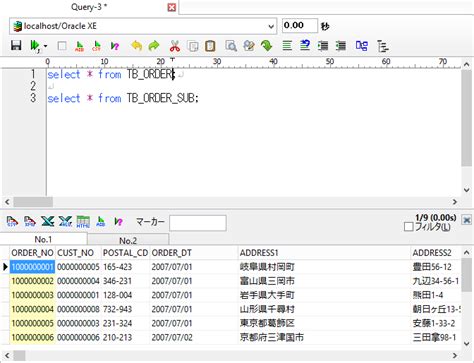This screenshot has width=474, height=363.
Task: Click the マーカー input field
Action: point(198,223)
